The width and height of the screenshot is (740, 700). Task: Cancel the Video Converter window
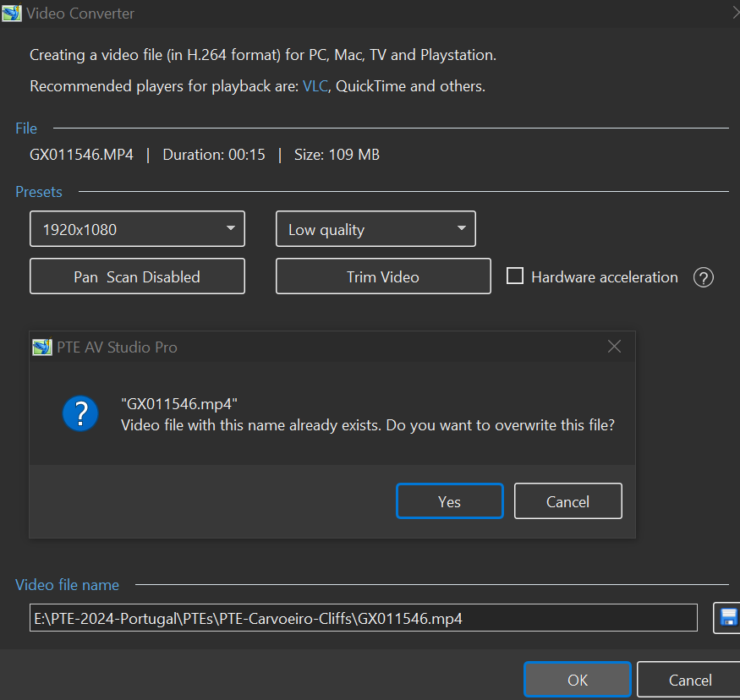point(689,680)
